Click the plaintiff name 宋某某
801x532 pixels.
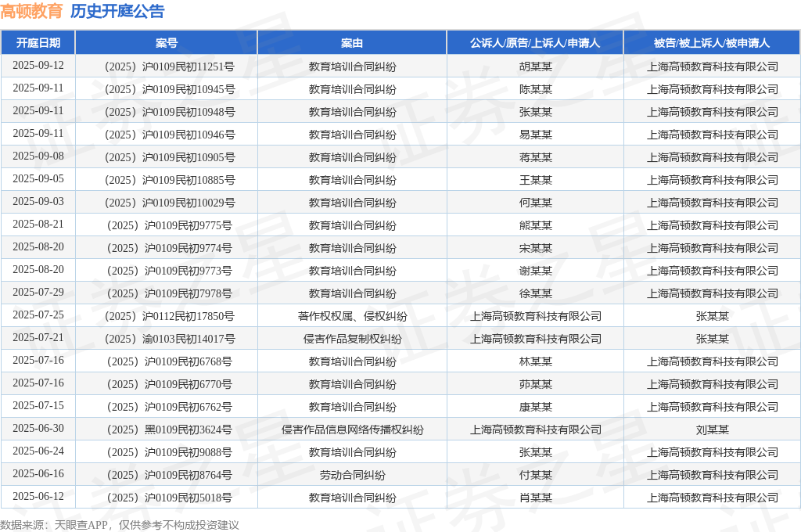(x=535, y=248)
